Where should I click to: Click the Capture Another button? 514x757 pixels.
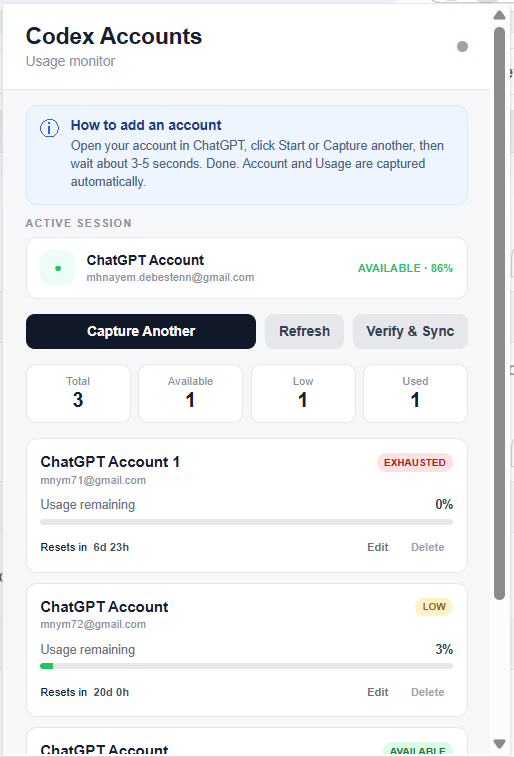141,331
